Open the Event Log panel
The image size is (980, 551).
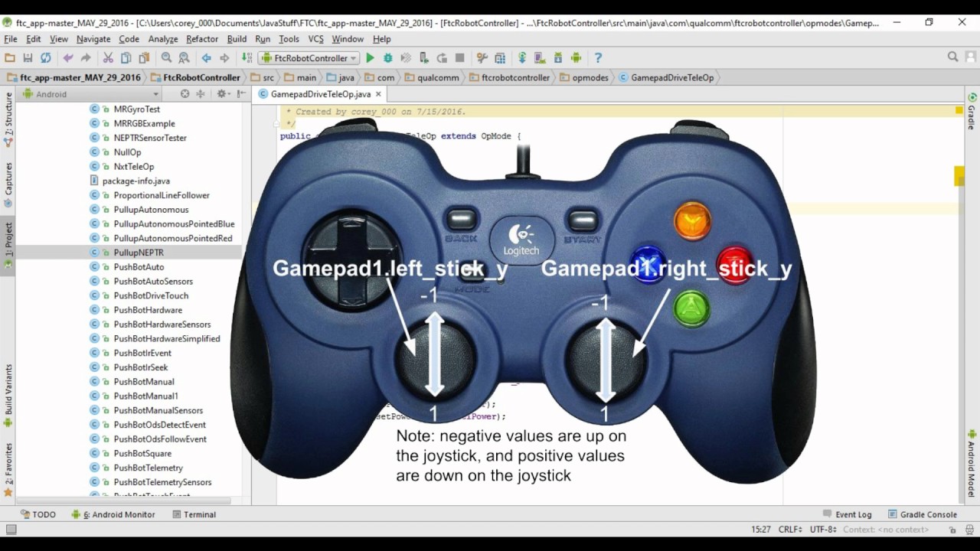point(847,514)
